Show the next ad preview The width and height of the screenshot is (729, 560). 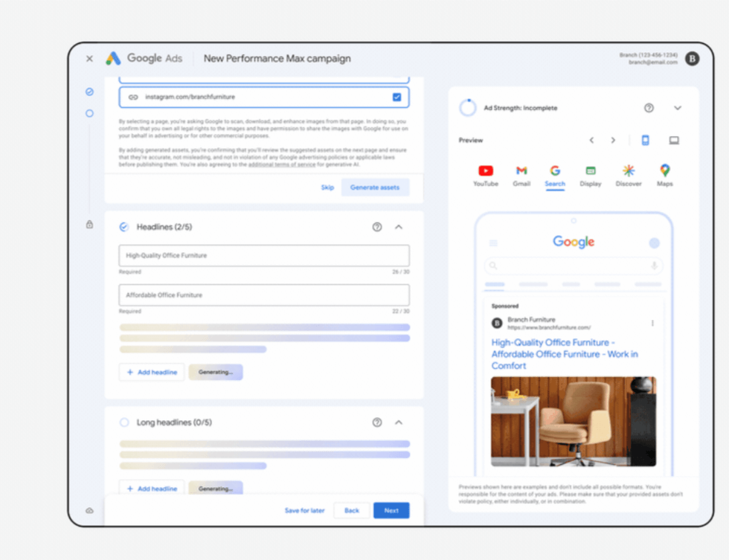click(x=613, y=140)
